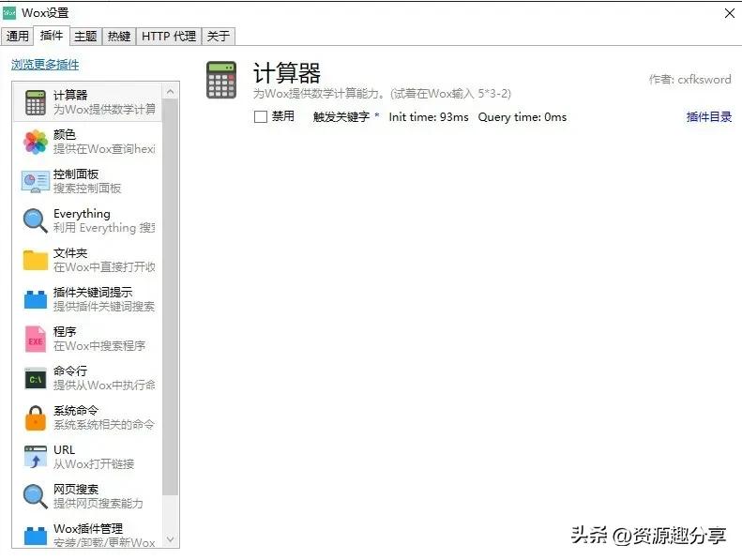Select the 颜色 plugin title
Screen dimensions: 742x560
pos(65,134)
